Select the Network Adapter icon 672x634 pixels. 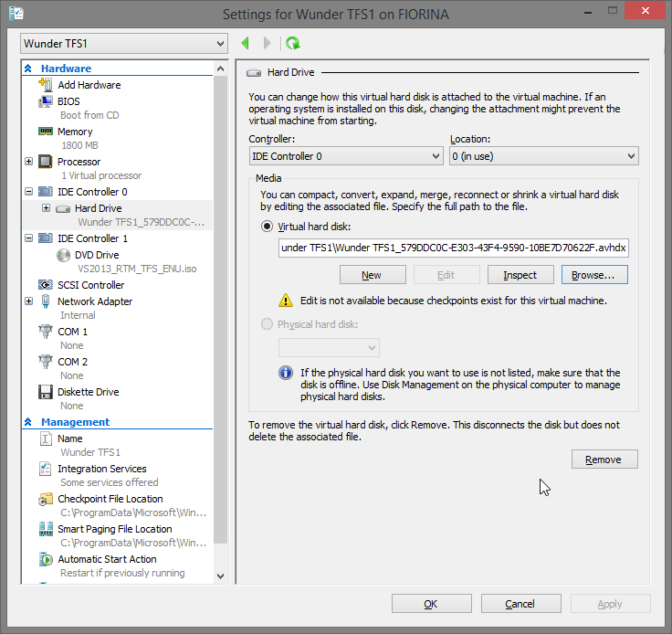point(46,301)
